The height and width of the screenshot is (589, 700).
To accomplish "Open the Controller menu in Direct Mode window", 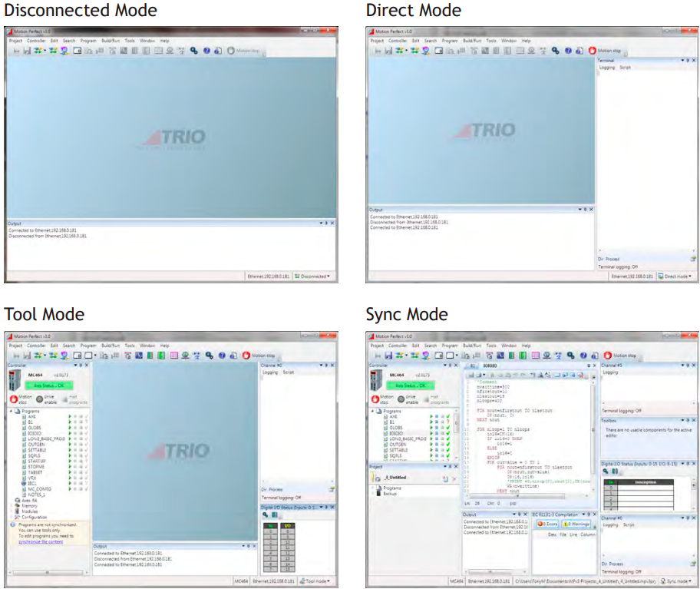I will point(398,41).
